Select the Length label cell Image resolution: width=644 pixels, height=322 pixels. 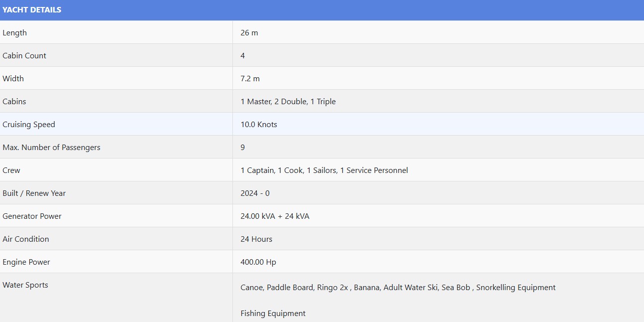[15, 33]
